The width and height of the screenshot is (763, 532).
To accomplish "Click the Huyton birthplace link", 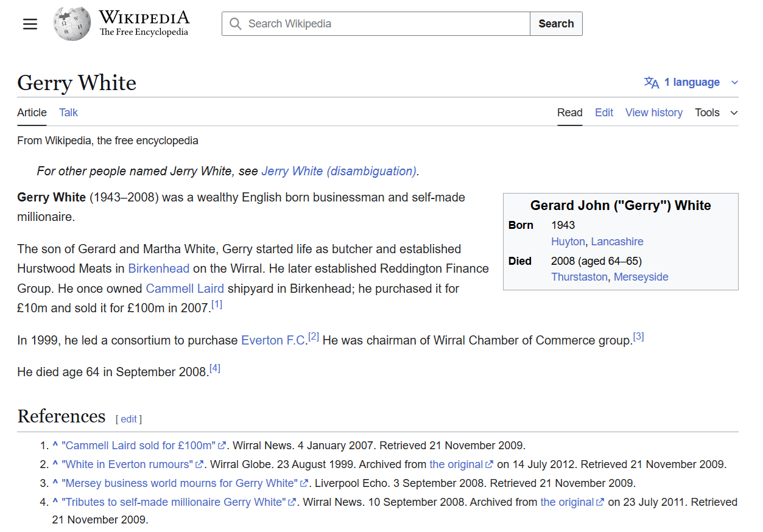I will coord(568,242).
